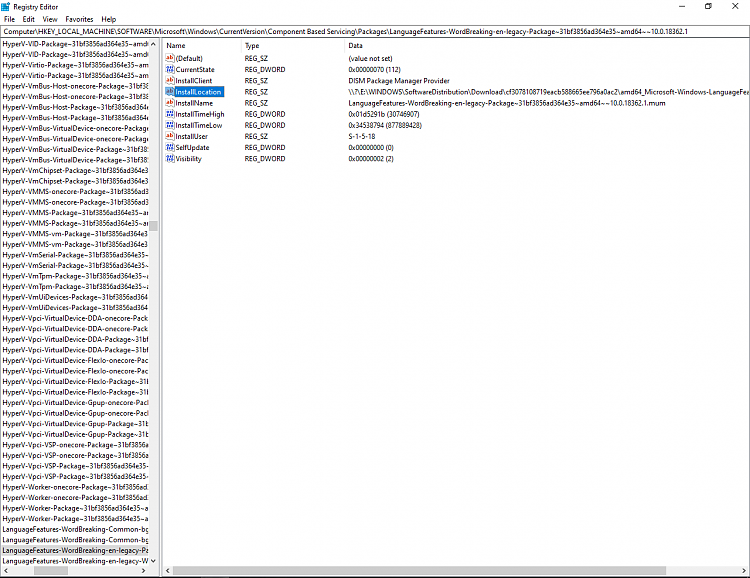Screen dimensions: 750x578
Task: Open the View menu
Action: [x=50, y=19]
